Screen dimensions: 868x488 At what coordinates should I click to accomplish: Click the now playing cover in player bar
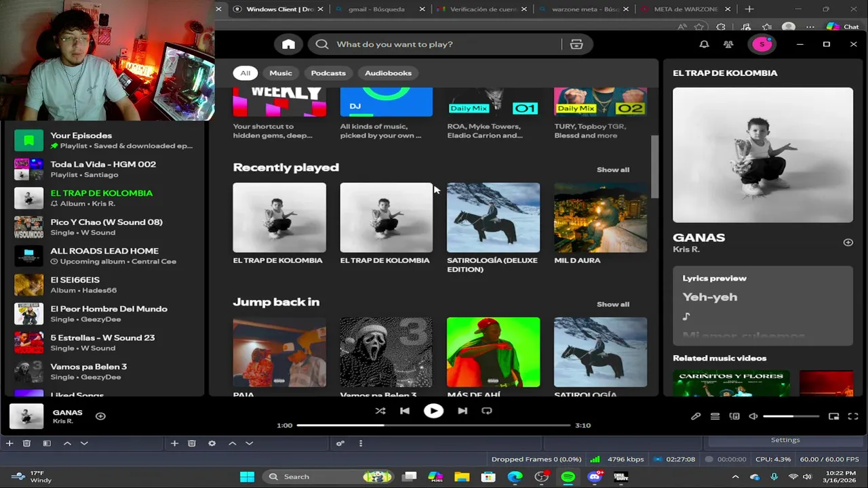[x=26, y=416]
